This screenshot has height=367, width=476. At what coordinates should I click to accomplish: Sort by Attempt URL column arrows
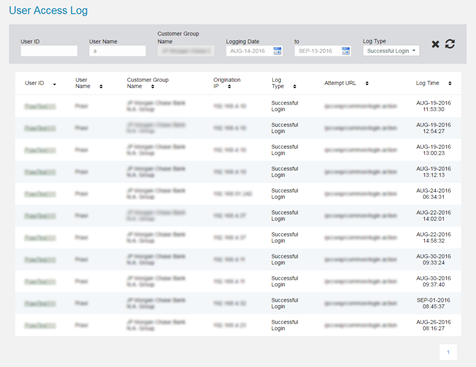click(367, 83)
